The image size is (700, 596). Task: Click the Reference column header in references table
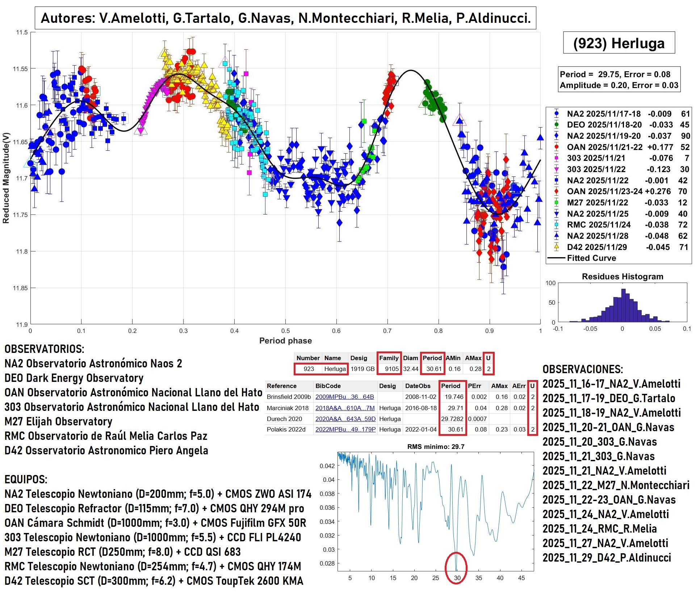(x=281, y=386)
